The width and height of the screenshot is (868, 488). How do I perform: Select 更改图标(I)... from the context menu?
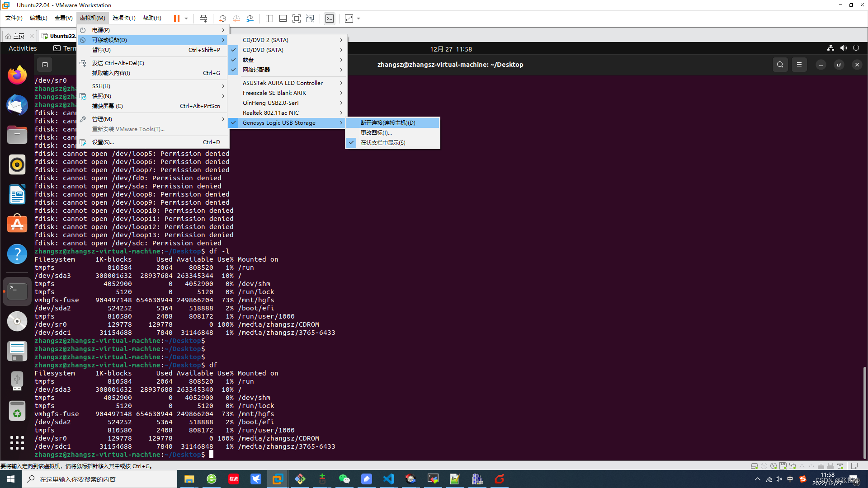tap(376, 132)
